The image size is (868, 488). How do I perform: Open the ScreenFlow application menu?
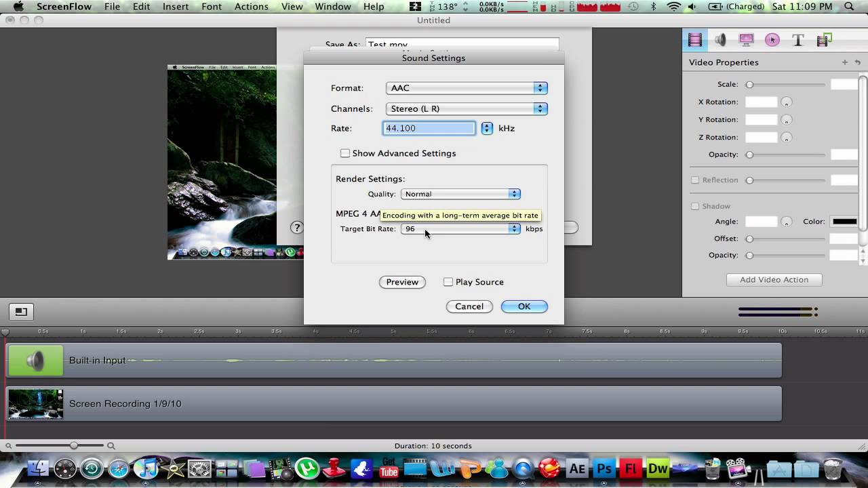pyautogui.click(x=65, y=7)
